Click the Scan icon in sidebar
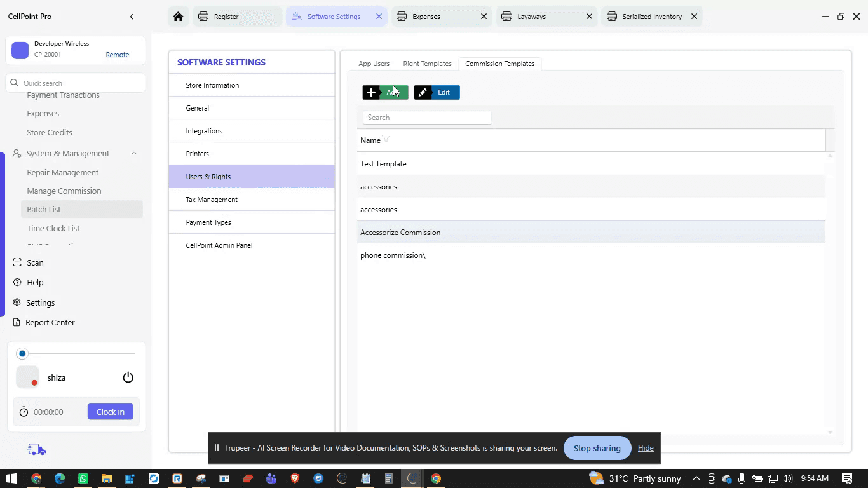Screen dimensions: 868x488 [17, 262]
